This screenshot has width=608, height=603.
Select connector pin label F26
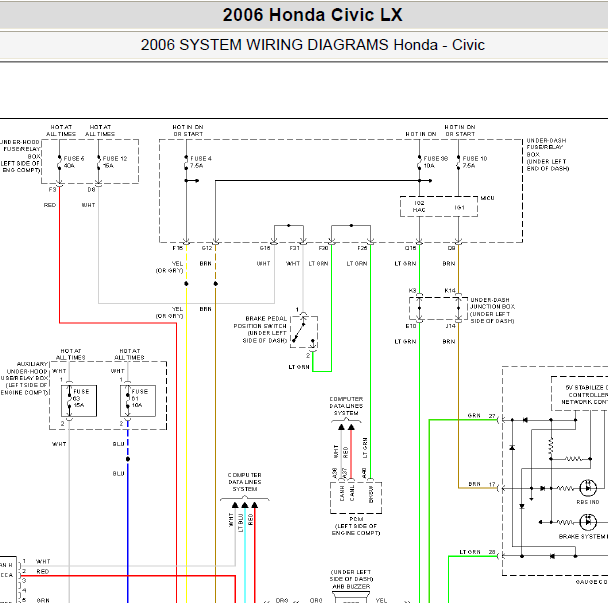[363, 248]
